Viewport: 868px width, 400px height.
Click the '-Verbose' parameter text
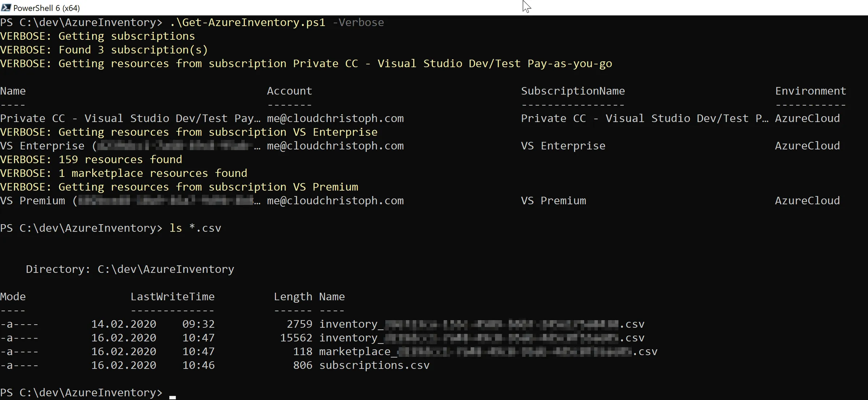(358, 22)
